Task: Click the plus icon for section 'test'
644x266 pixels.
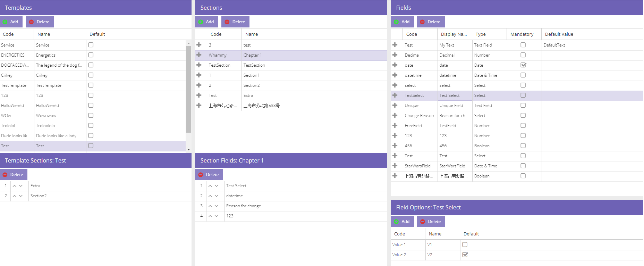Action: pos(199,45)
